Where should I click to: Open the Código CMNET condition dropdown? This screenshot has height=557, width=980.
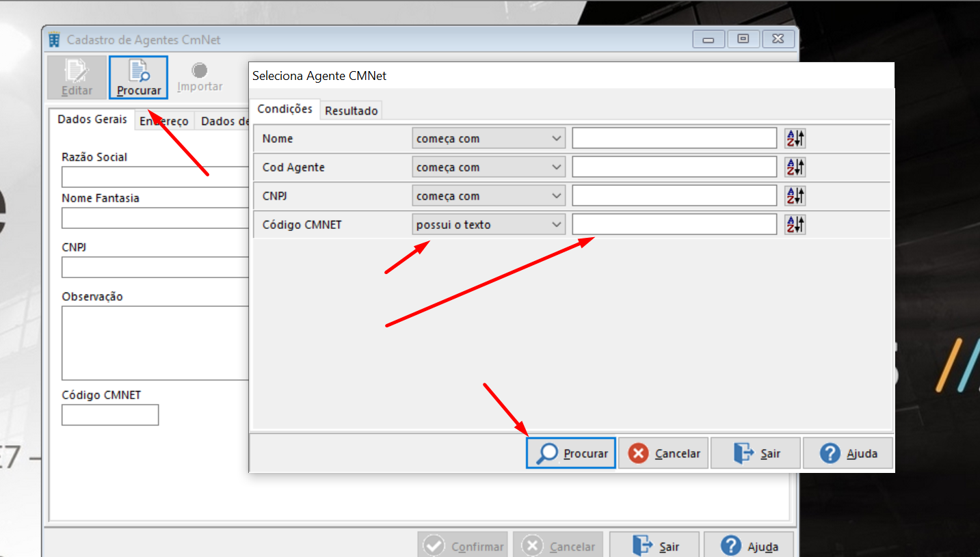[x=488, y=225]
